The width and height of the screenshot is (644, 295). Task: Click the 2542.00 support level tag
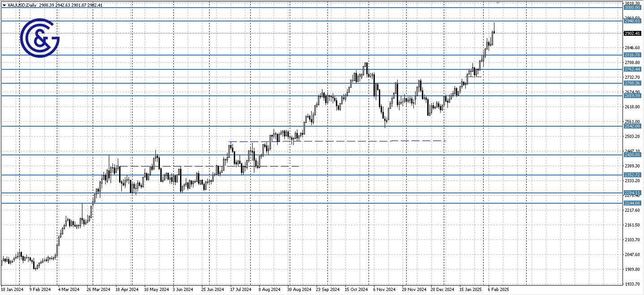pyautogui.click(x=632, y=126)
